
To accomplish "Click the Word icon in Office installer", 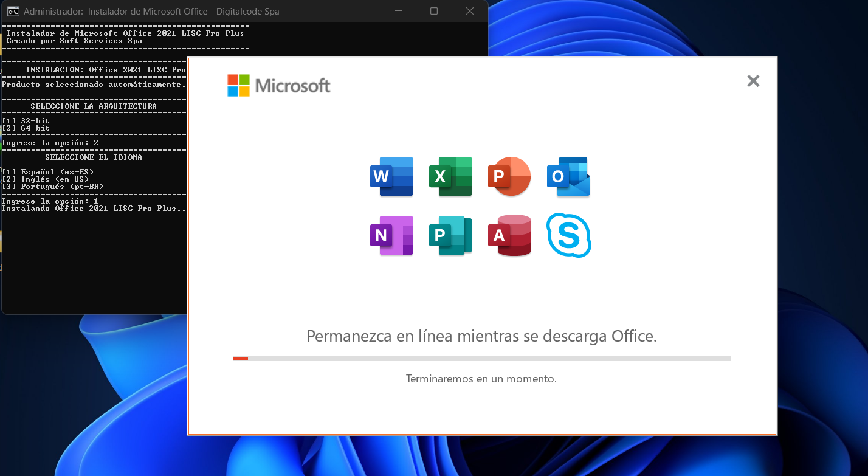I will [391, 176].
